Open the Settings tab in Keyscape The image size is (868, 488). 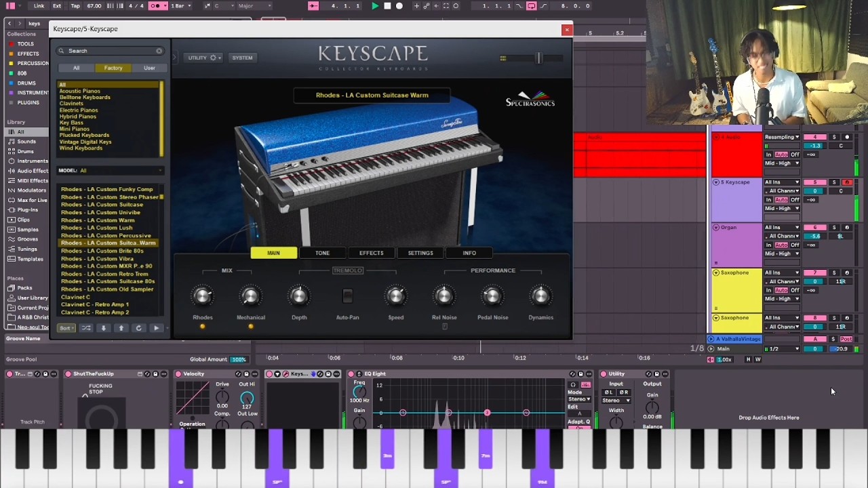(x=420, y=253)
